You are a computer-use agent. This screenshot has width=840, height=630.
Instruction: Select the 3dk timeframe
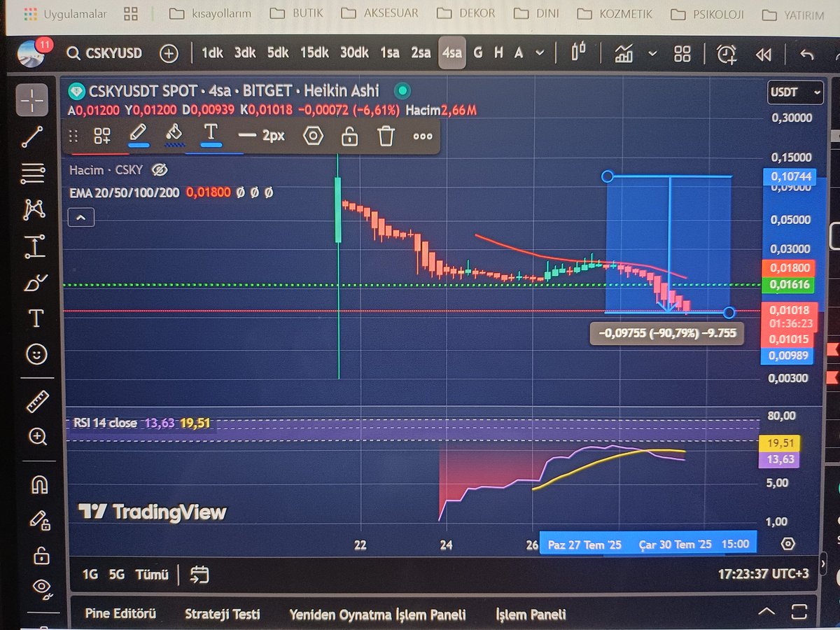coord(245,53)
